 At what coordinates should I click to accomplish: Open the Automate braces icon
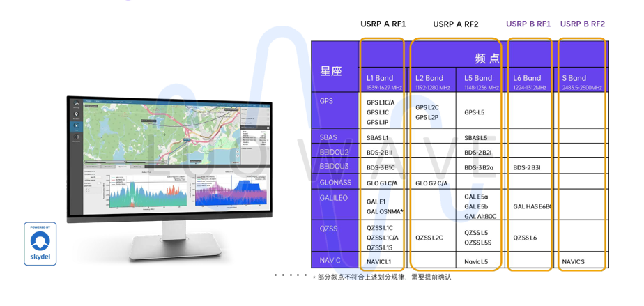(x=76, y=137)
